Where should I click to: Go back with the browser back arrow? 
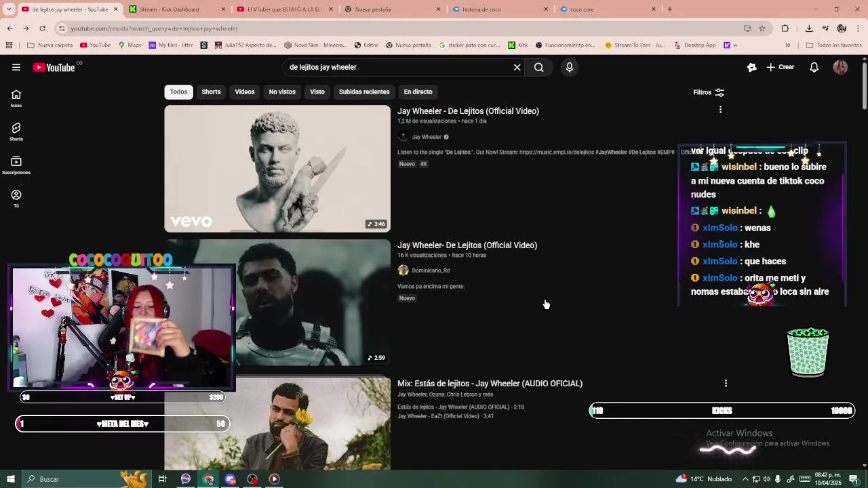click(x=9, y=28)
